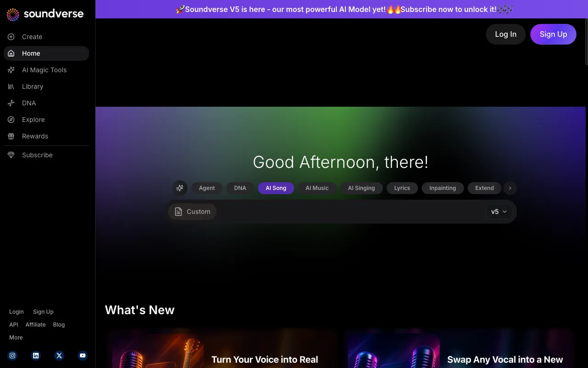Expand more tool chips with right chevron
The image size is (588, 368).
510,188
